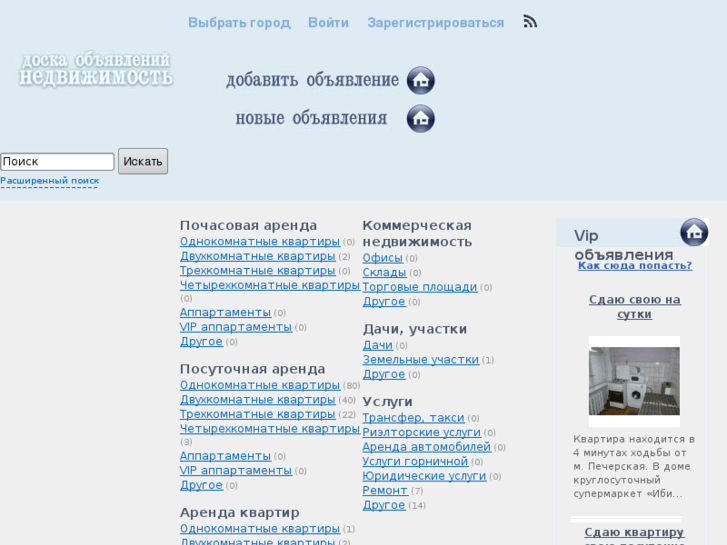Click house icon beside 'новые объявления'

tap(421, 119)
